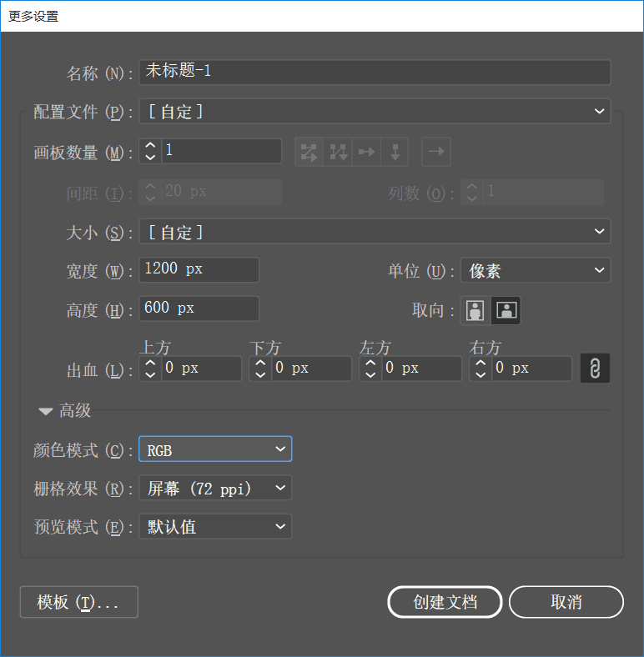Image resolution: width=644 pixels, height=657 pixels.
Task: Click the right bleed value field
Action: click(x=531, y=369)
